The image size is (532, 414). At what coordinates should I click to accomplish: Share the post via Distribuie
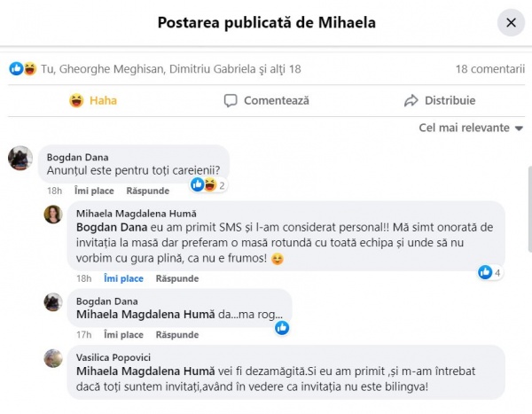439,100
